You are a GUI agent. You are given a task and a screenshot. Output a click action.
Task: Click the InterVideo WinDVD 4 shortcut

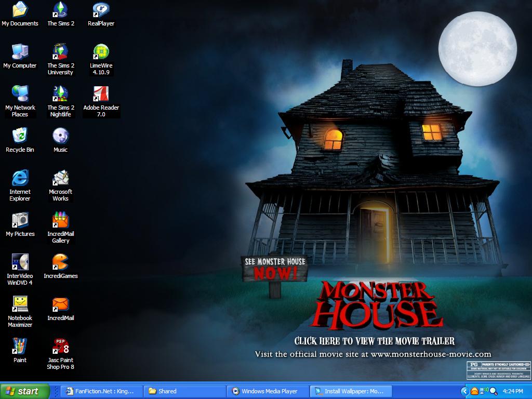(20, 263)
